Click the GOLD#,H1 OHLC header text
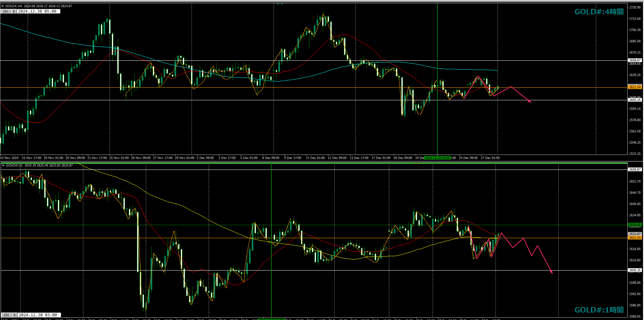Image resolution: width=644 pixels, height=320 pixels. 39,165
